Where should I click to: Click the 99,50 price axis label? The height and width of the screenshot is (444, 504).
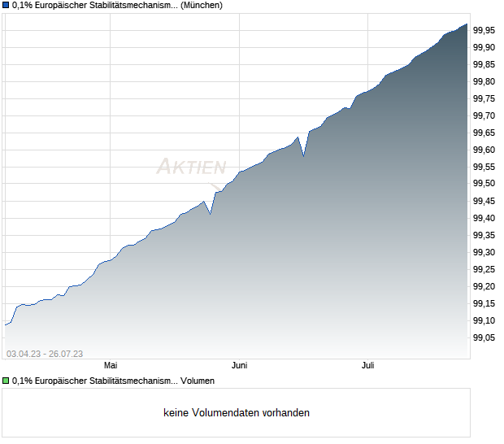[484, 183]
